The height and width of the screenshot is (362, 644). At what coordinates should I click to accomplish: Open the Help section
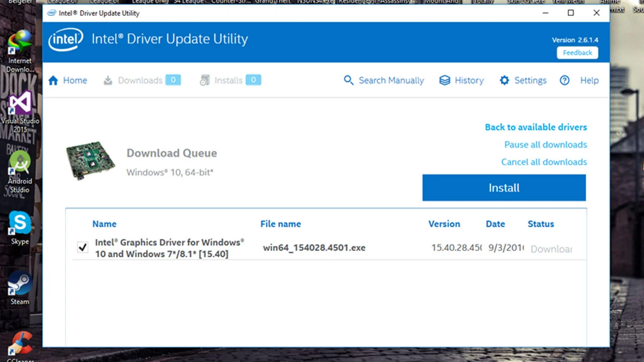(x=579, y=80)
